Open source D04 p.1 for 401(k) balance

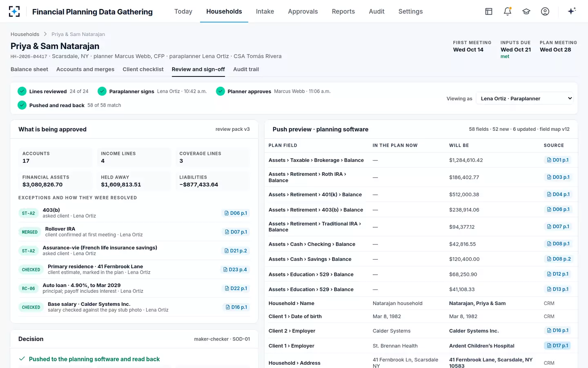coord(558,194)
